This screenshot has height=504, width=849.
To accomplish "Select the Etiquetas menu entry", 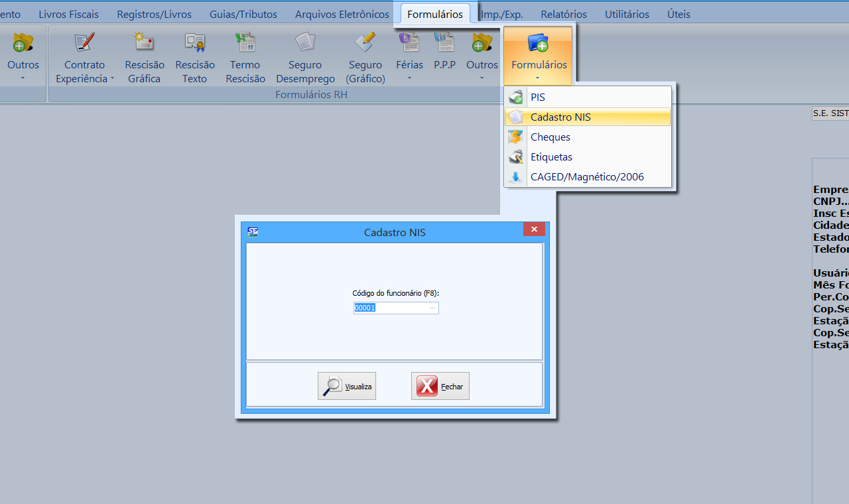I will pos(551,157).
